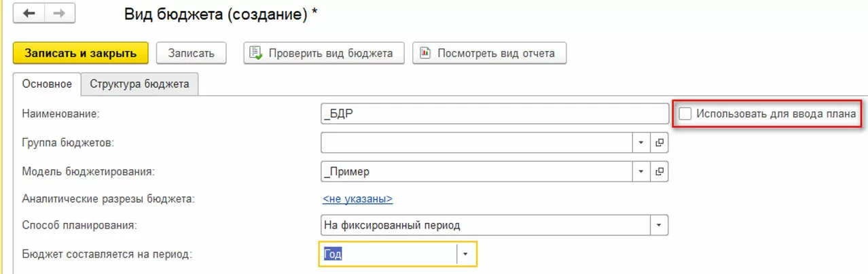868x274 pixels.
Task: Select the Основное tab
Action: 47,84
